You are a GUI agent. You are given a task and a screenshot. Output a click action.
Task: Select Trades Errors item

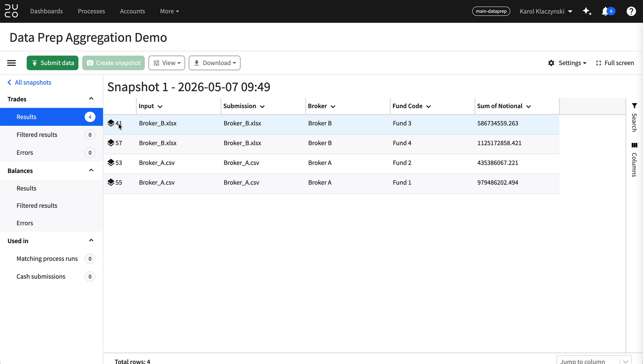tap(51, 153)
